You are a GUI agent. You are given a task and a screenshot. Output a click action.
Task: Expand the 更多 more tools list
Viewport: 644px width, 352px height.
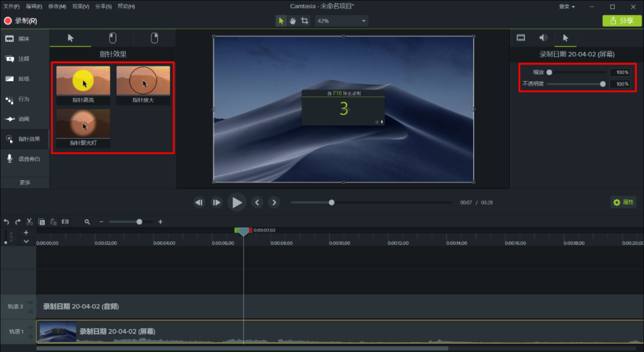[24, 183]
